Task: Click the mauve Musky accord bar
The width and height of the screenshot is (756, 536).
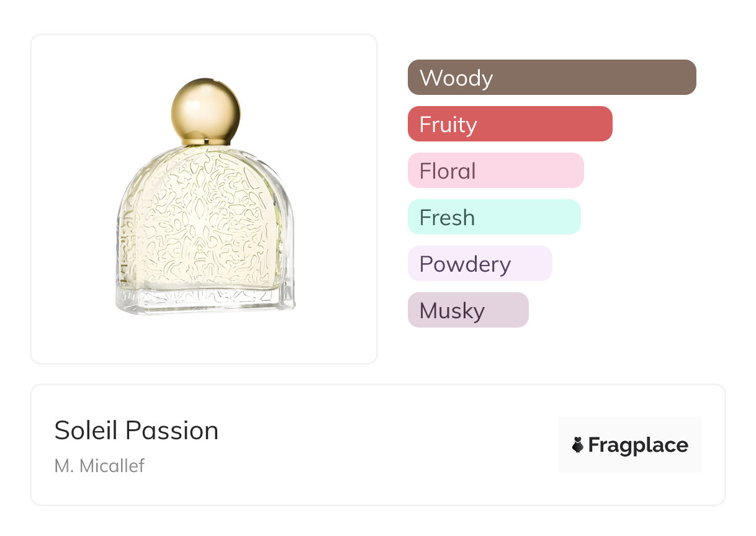Action: [467, 310]
